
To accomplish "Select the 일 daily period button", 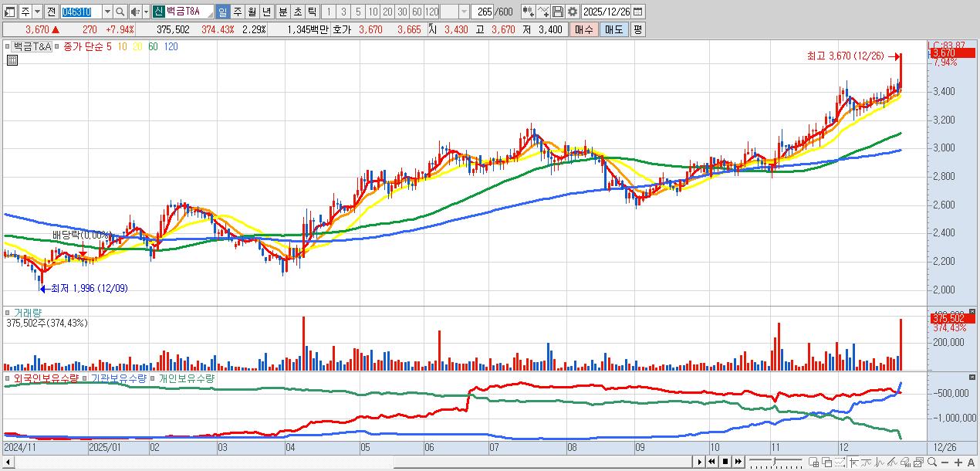I will (222, 12).
